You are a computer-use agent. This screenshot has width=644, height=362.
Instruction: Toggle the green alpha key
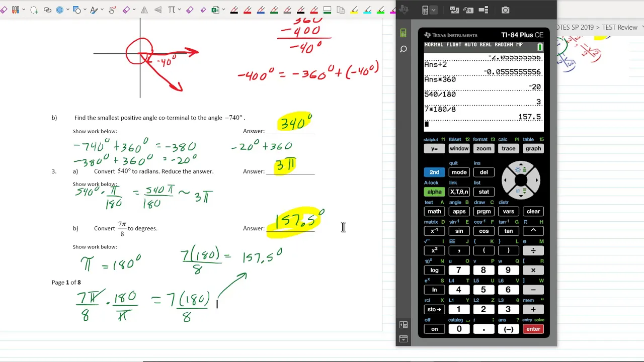434,192
